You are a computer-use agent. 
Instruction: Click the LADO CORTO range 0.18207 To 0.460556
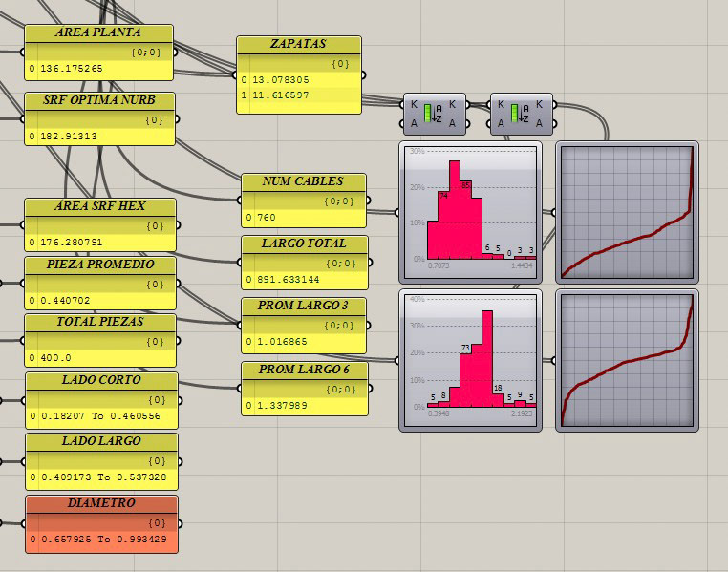[100, 416]
